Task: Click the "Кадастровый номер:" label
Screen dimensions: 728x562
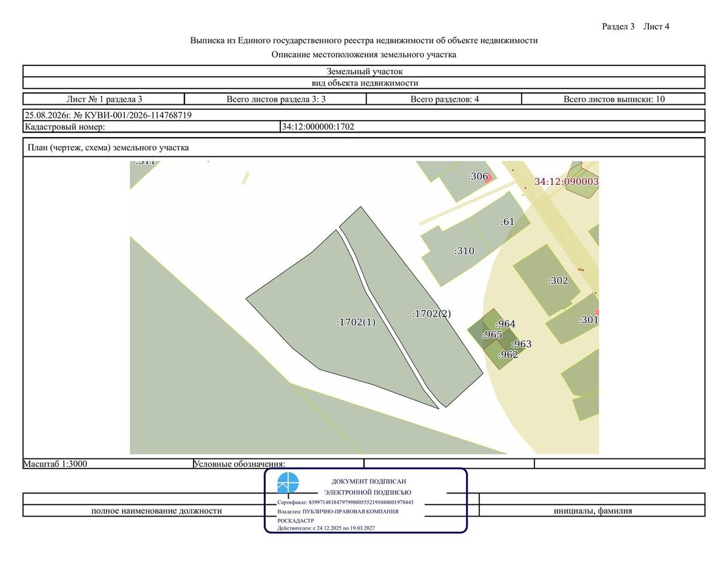Action: 65,127
